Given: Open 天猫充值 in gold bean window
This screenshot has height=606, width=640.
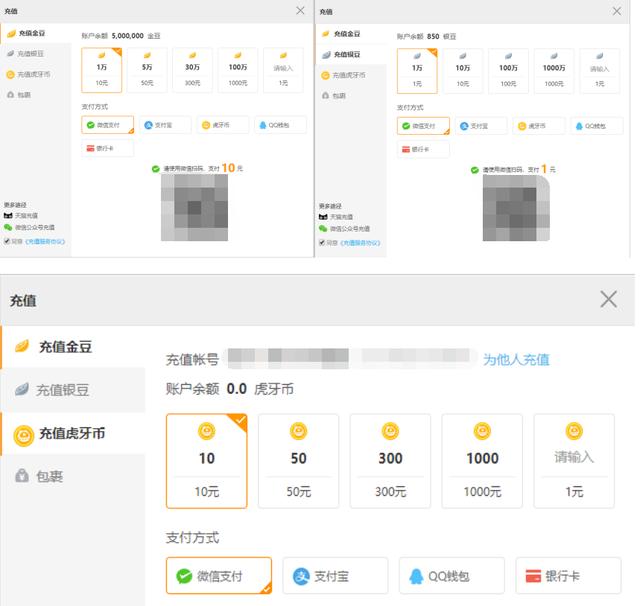Looking at the screenshot, I should pyautogui.click(x=21, y=215).
